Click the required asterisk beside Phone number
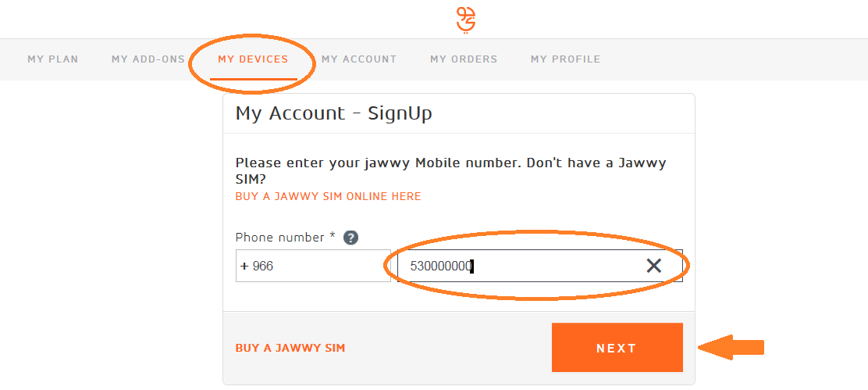Image resolution: width=868 pixels, height=390 pixels. [333, 235]
